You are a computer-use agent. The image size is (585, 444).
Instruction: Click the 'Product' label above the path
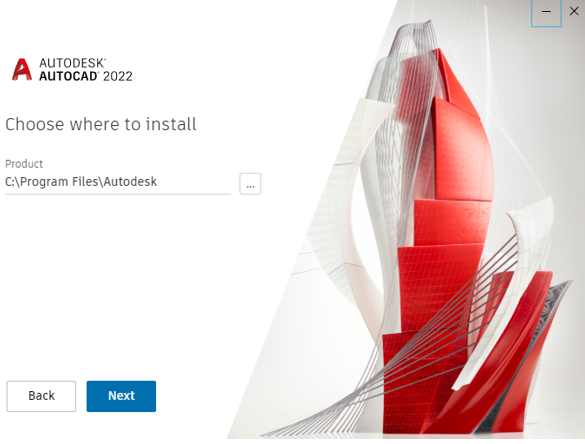pyautogui.click(x=24, y=164)
